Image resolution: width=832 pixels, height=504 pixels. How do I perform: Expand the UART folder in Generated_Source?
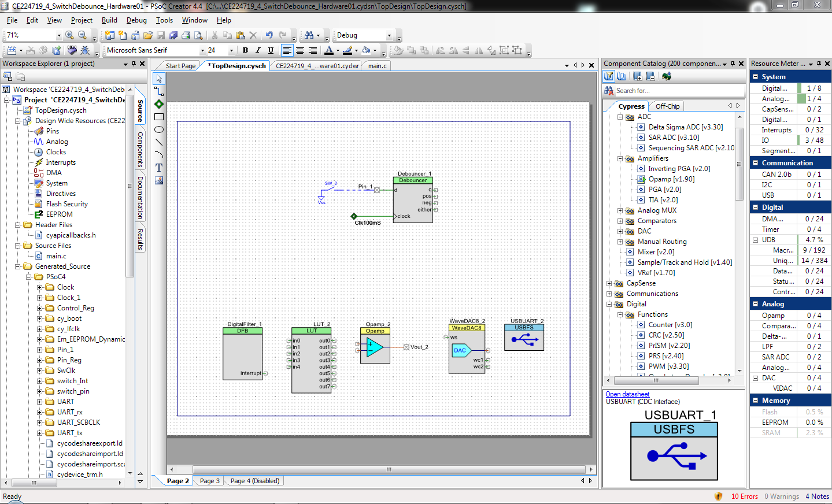(39, 402)
